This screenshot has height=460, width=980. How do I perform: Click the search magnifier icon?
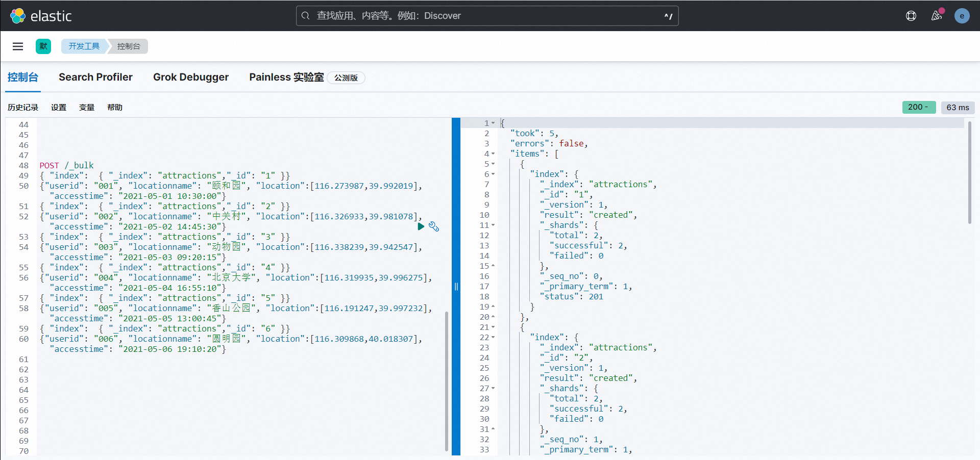click(x=305, y=16)
